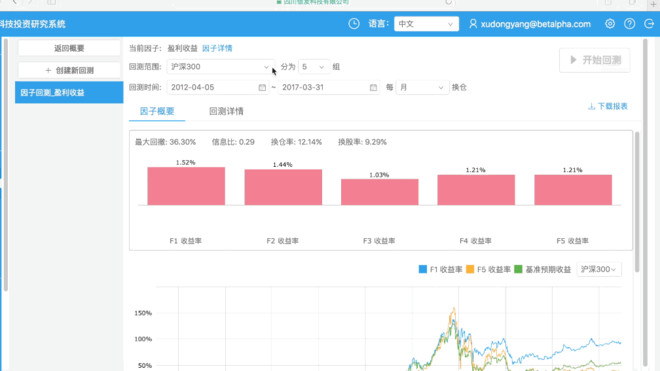Toggle the blue F1 收益率 legend swatch
The image size is (660, 371).
click(423, 269)
